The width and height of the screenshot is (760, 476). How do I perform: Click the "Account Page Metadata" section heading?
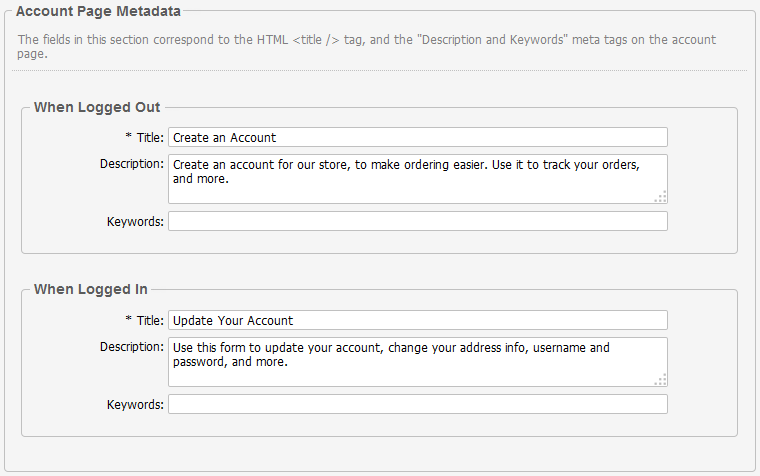(x=99, y=12)
